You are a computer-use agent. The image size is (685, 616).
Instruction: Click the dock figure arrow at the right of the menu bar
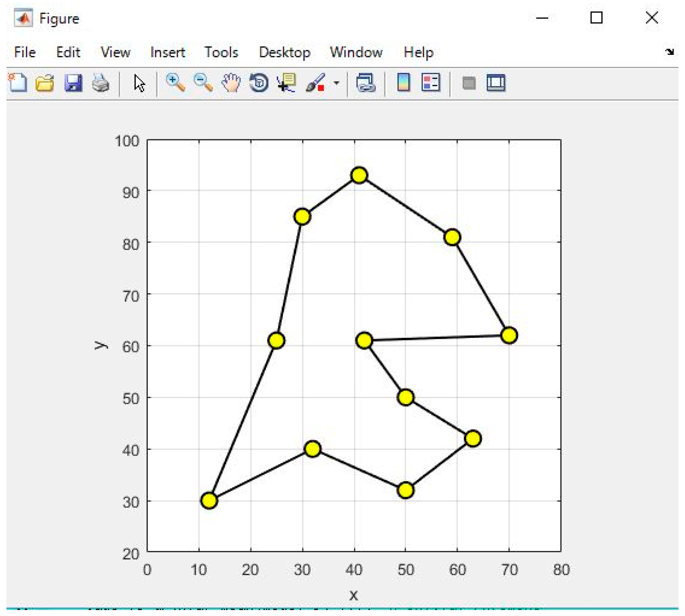(x=669, y=52)
